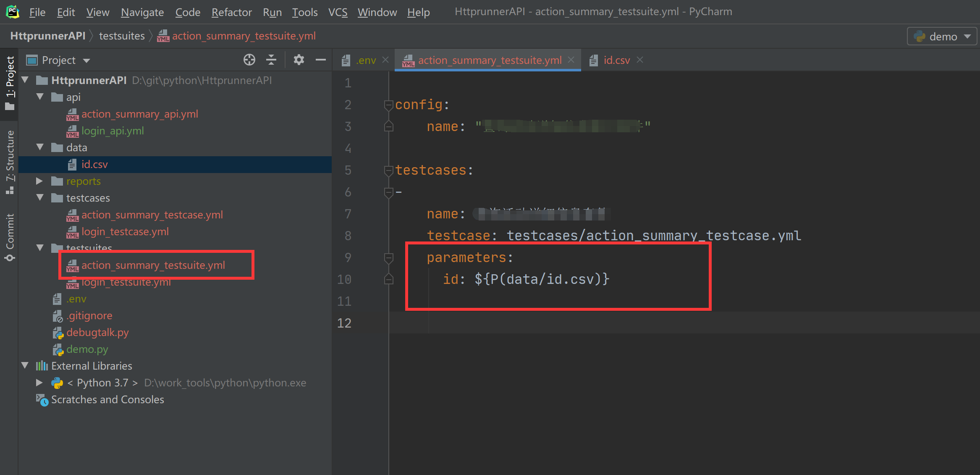The height and width of the screenshot is (475, 980).
Task: Switch to the id.csv editor tab
Action: [616, 60]
